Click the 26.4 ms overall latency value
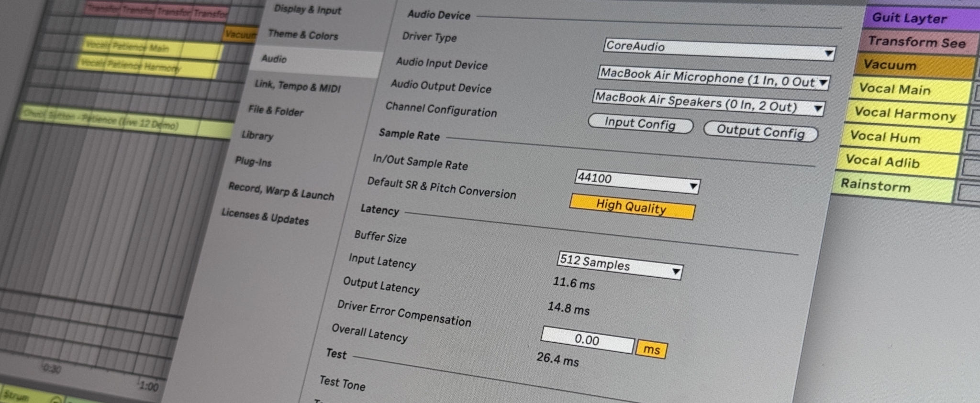Viewport: 980px width, 403px height. (x=557, y=359)
